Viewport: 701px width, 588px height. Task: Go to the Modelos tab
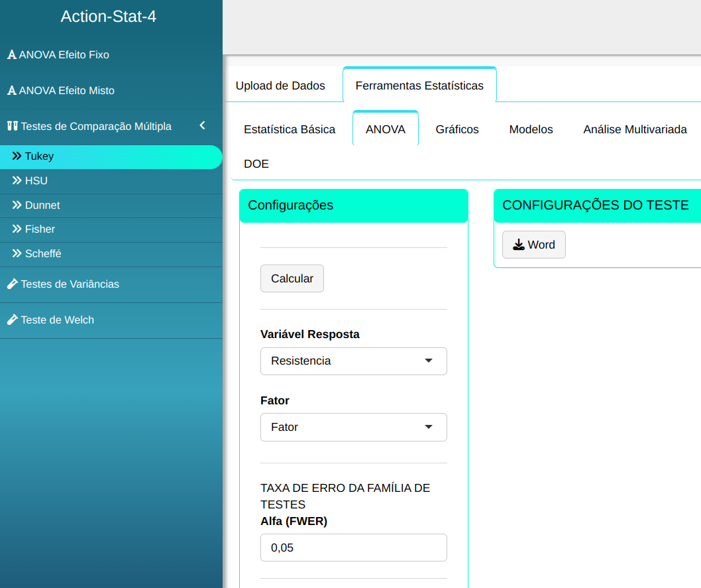531,129
